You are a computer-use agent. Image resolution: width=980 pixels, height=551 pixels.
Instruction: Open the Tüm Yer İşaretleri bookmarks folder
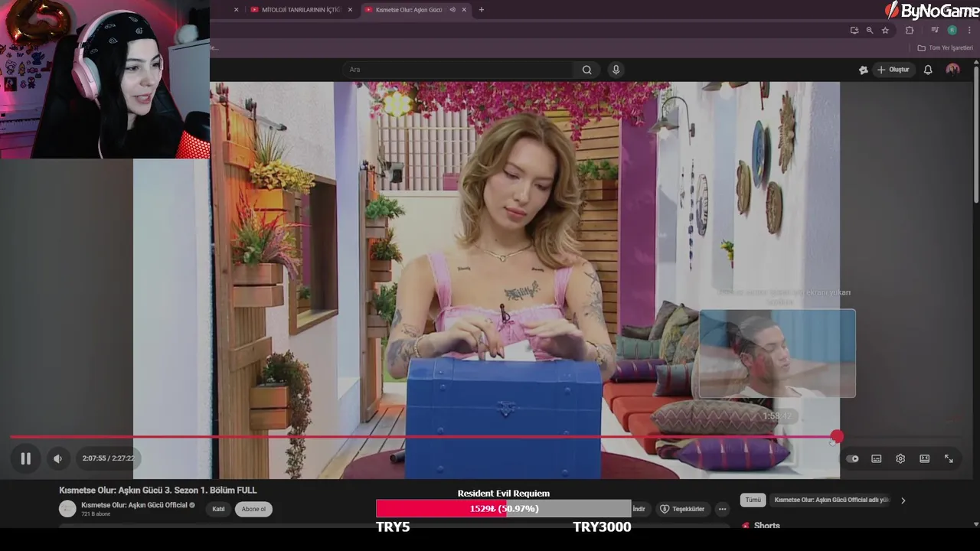click(x=945, y=47)
